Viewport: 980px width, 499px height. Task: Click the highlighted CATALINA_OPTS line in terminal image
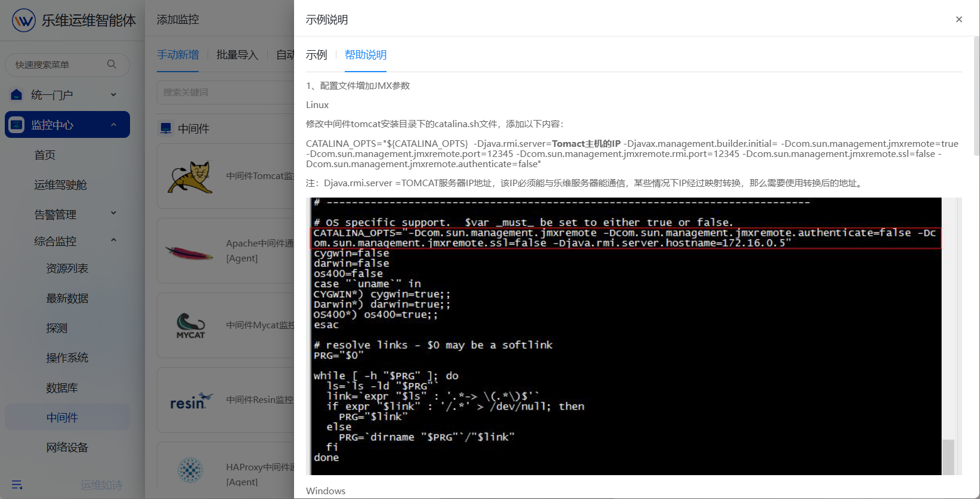(x=626, y=238)
